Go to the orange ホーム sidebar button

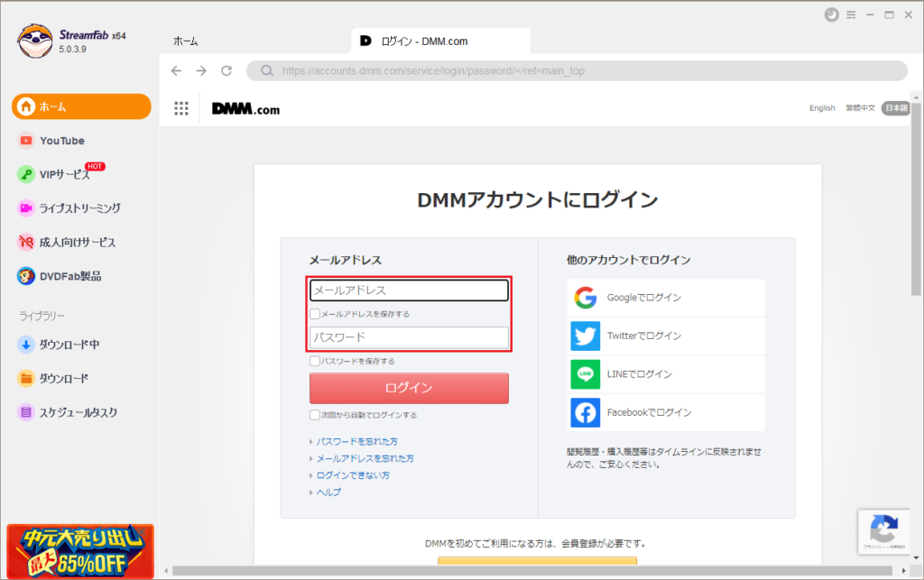coord(81,106)
